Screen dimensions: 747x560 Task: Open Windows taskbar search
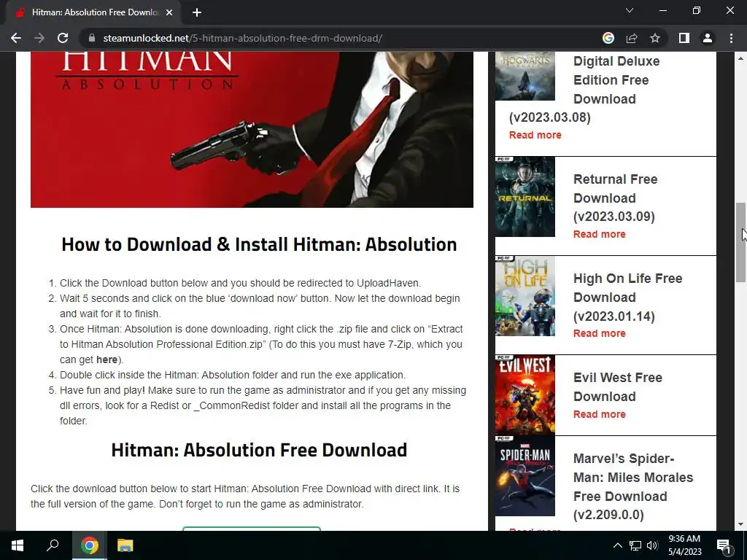pos(53,545)
